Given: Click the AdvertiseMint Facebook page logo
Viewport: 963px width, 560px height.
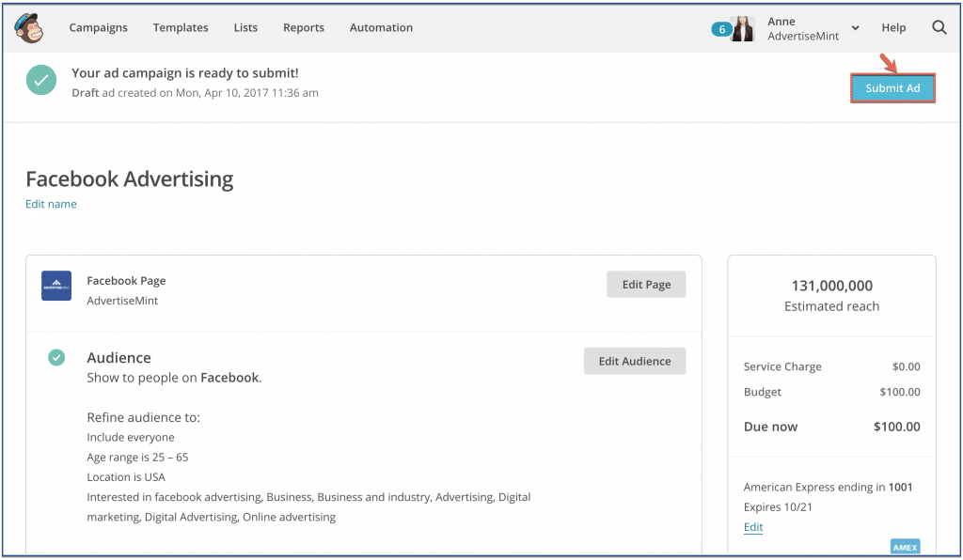Looking at the screenshot, I should pos(56,286).
